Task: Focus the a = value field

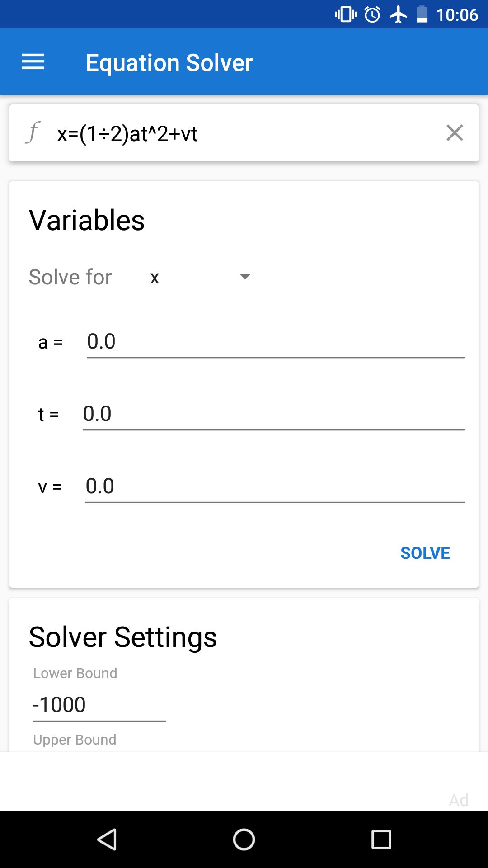Action: click(x=275, y=342)
